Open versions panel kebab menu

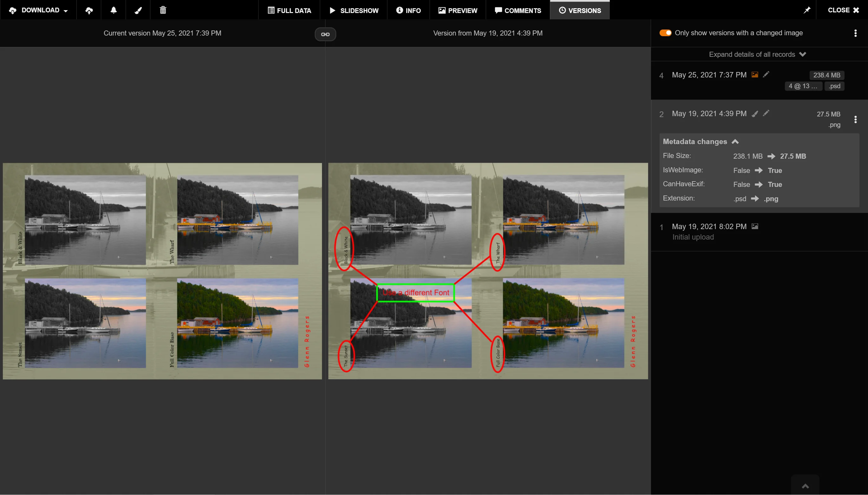(x=855, y=33)
